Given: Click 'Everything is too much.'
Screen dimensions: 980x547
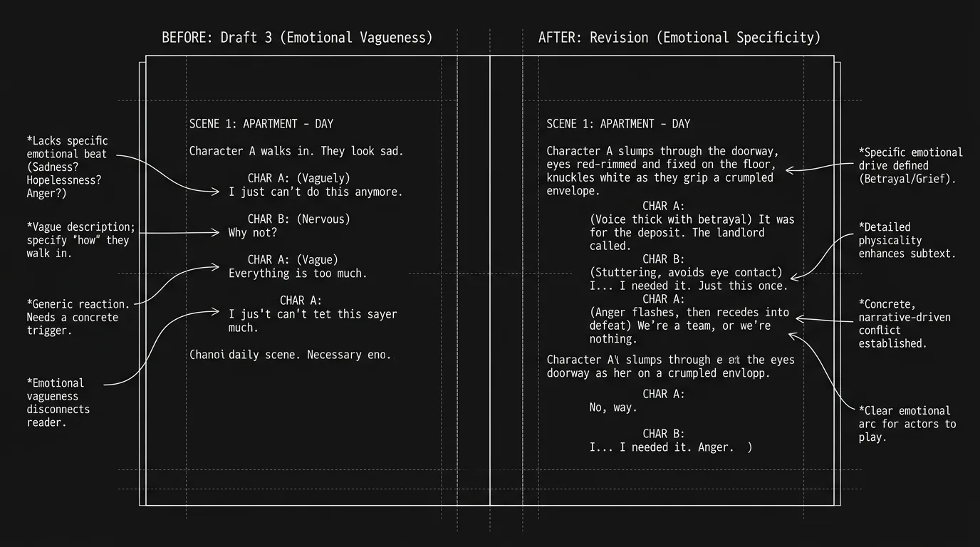Looking at the screenshot, I should [x=298, y=273].
